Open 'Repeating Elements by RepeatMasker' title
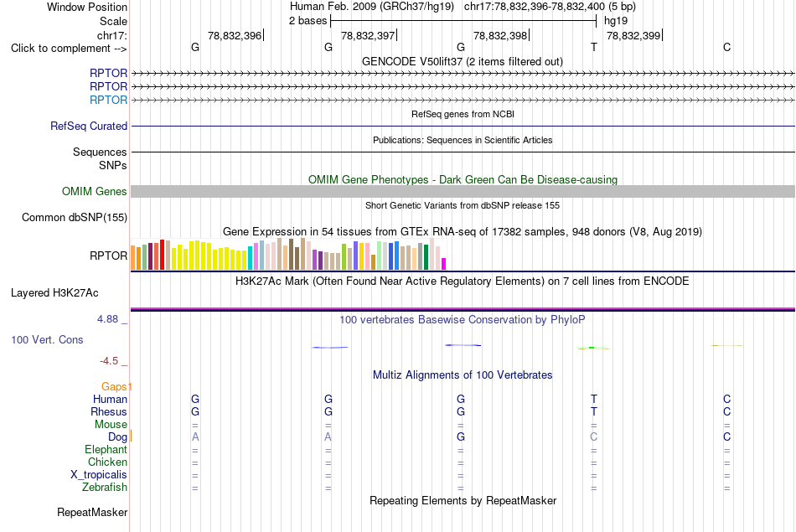 click(x=463, y=500)
